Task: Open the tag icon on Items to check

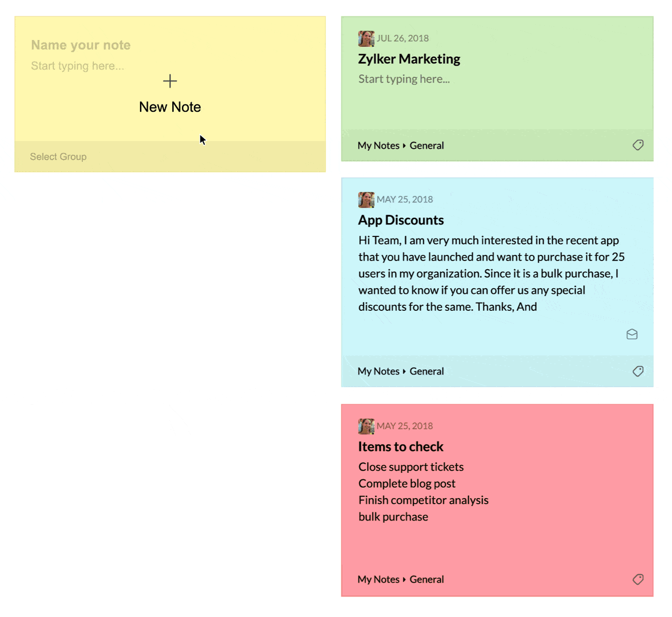Action: [638, 579]
